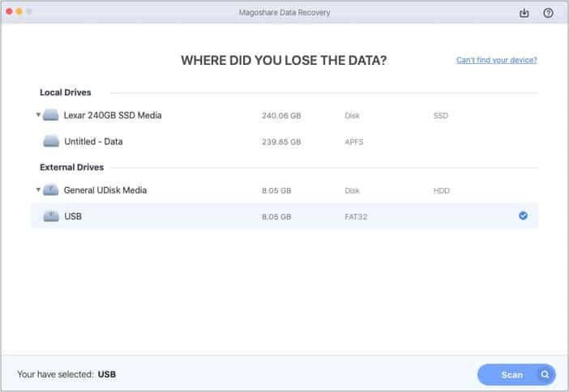Select the Untitled - Data volume
Screen dimensions: 569x392
[x=284, y=142]
